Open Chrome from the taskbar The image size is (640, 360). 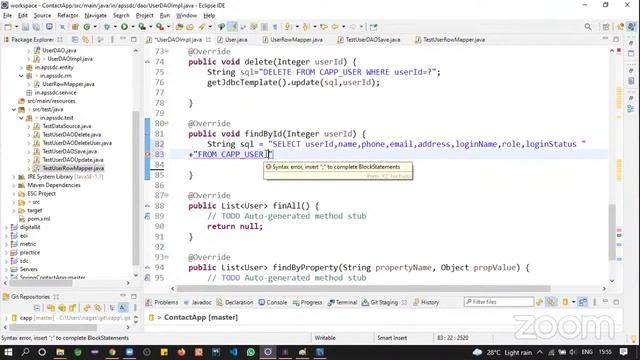click(x=112, y=352)
